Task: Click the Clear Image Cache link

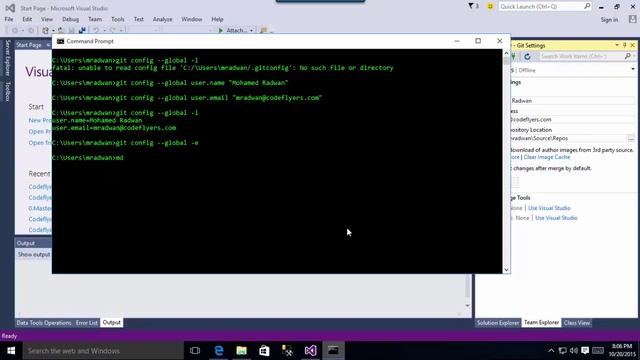Action: [x=547, y=157]
